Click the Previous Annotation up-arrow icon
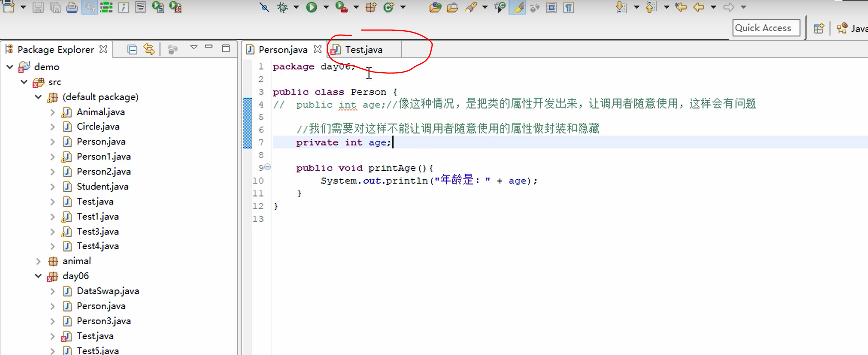The width and height of the screenshot is (868, 355). [651, 7]
